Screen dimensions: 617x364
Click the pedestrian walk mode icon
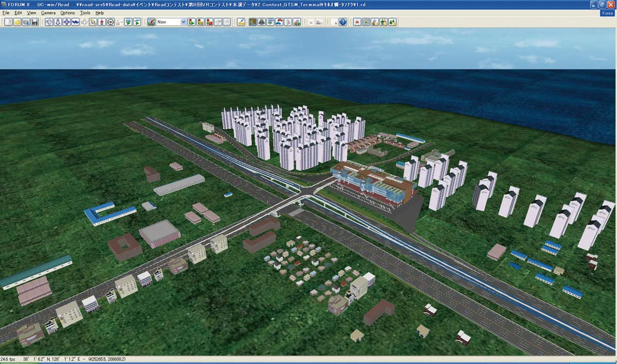[x=102, y=22]
